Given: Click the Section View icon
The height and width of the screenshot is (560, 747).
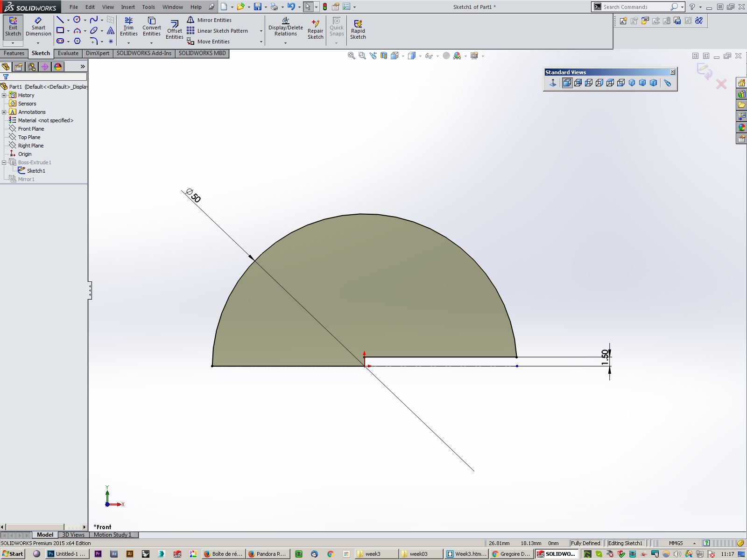Looking at the screenshot, I should click(x=384, y=56).
